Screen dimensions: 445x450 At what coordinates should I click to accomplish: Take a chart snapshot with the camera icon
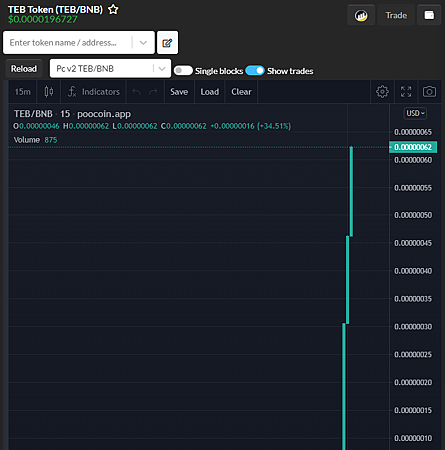point(429,92)
